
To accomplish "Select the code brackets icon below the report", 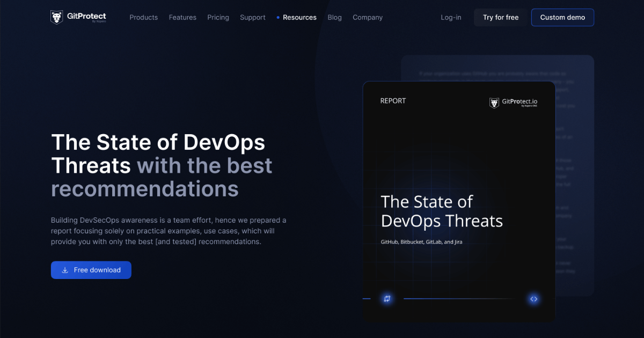I will pos(533,299).
